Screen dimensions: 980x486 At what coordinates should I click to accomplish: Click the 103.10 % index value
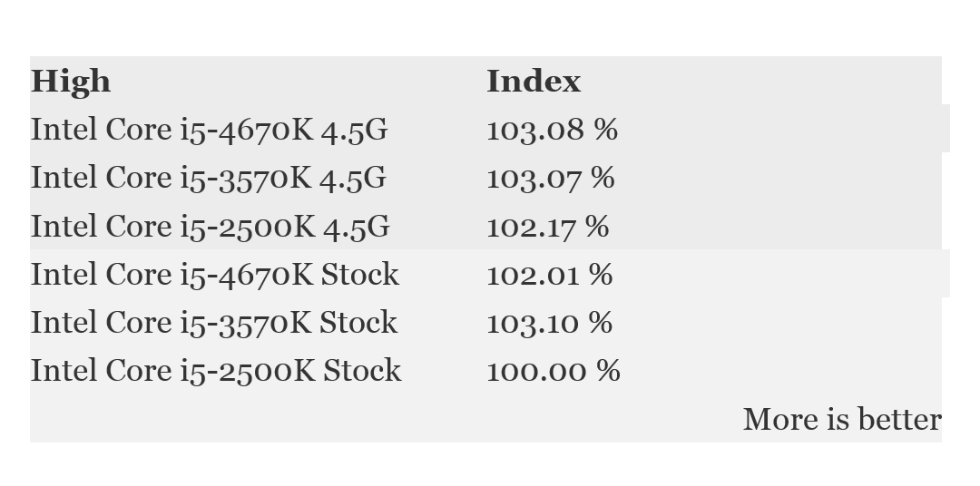pyautogui.click(x=549, y=322)
